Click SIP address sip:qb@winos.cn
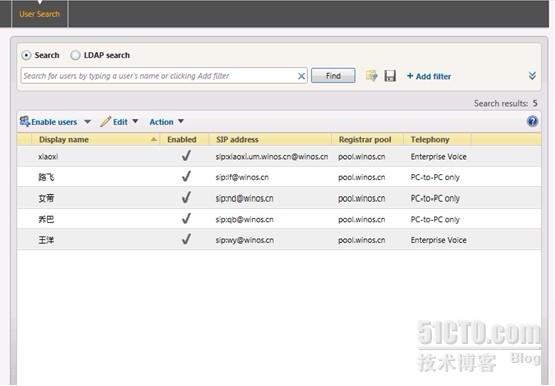 245,219
